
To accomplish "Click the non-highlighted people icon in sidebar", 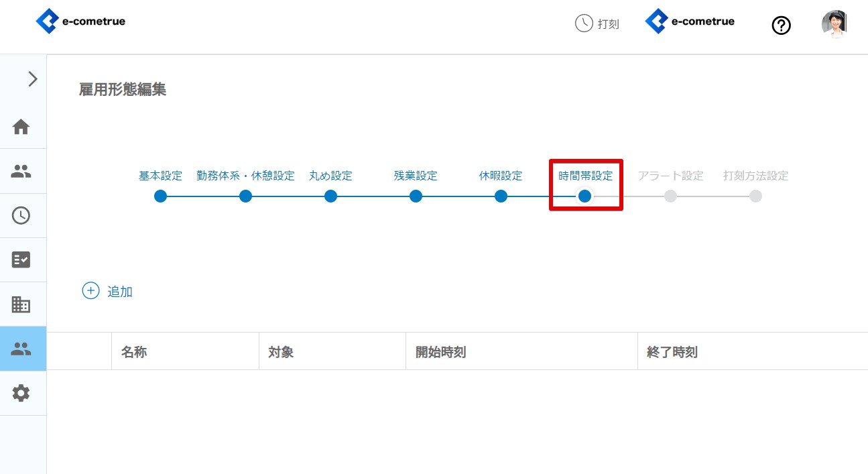I will coord(21,171).
